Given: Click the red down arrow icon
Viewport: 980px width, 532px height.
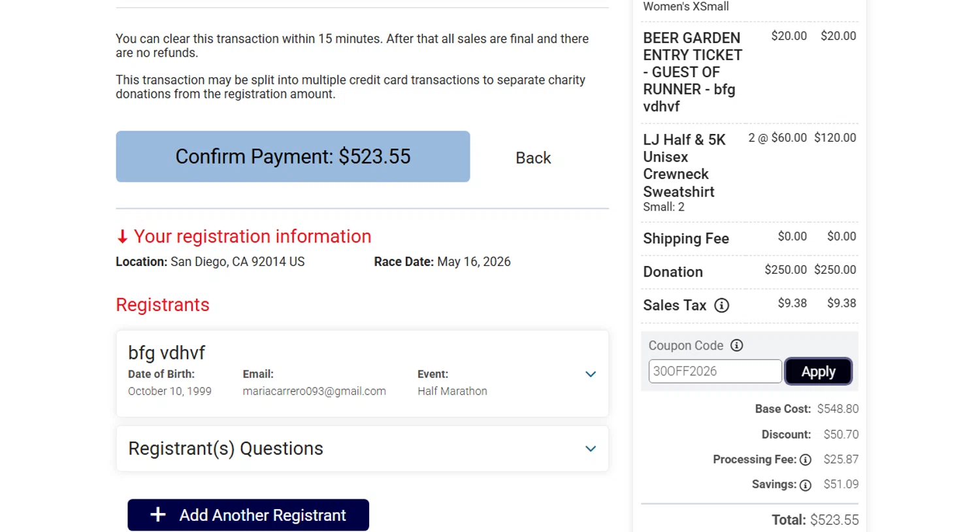Looking at the screenshot, I should [122, 237].
